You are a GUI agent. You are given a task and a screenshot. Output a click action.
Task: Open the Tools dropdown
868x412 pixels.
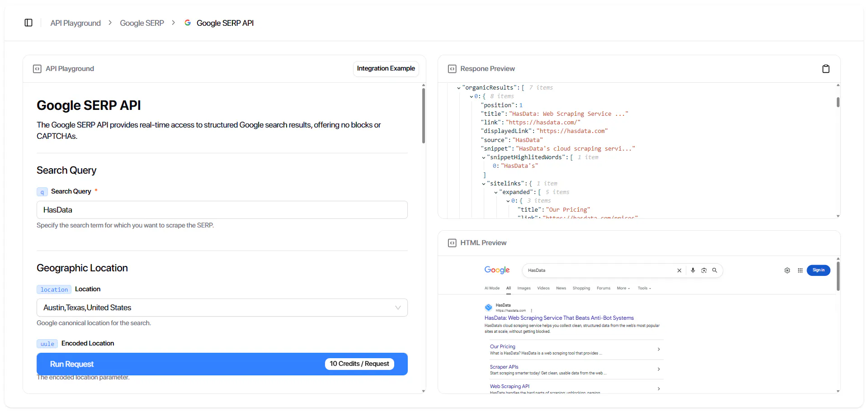point(645,288)
